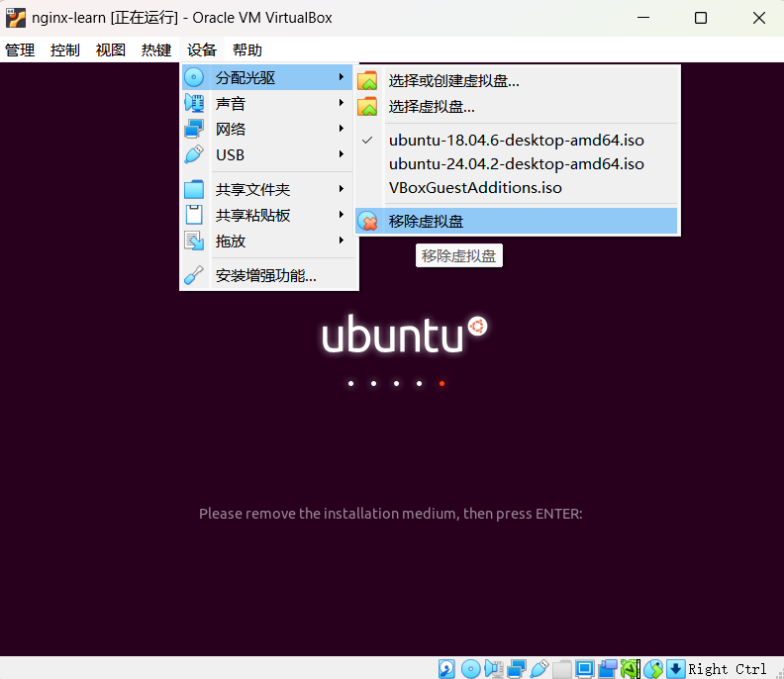Click the display status bar icon
This screenshot has height=679, width=784.
point(584,668)
